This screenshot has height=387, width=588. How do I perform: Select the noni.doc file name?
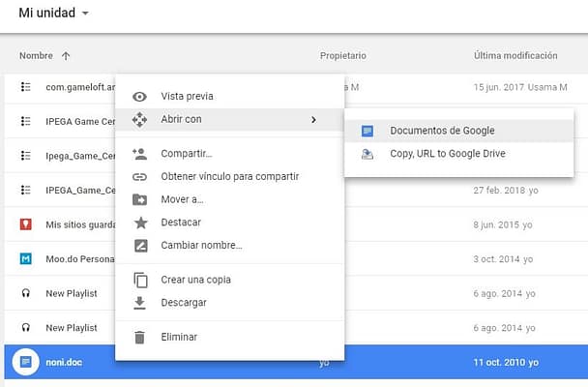[64, 363]
